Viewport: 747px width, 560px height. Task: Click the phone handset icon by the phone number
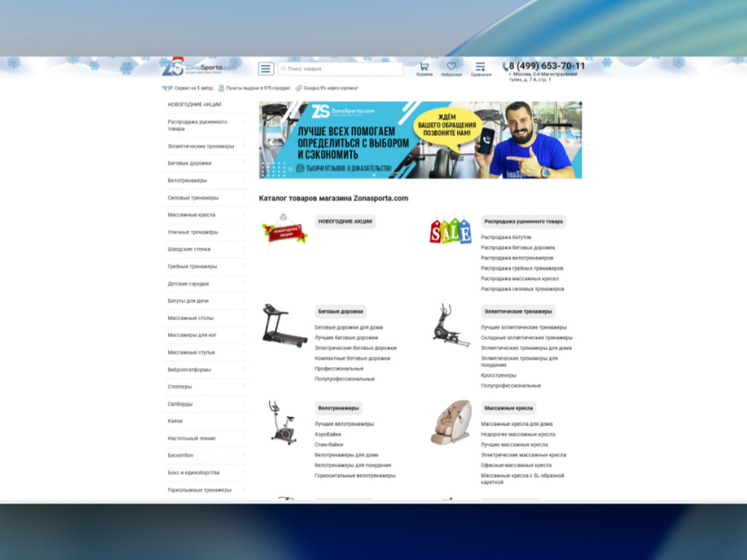[x=505, y=67]
